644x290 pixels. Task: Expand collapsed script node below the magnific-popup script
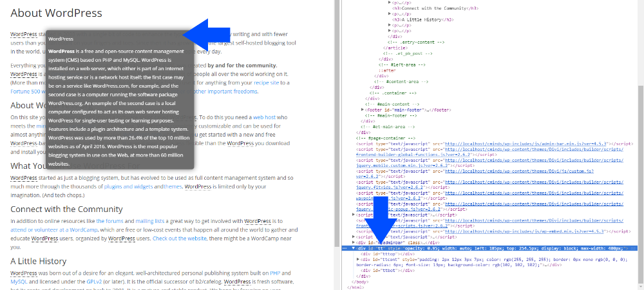354,215
